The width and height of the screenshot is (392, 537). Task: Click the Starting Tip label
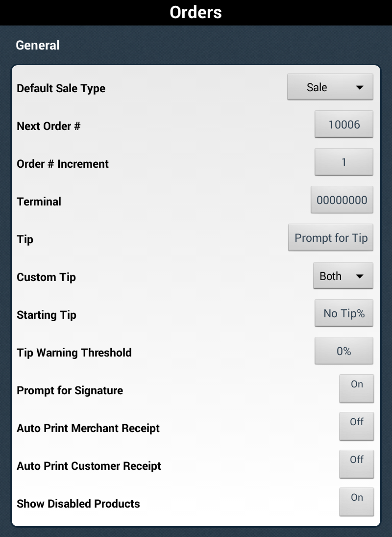(47, 315)
